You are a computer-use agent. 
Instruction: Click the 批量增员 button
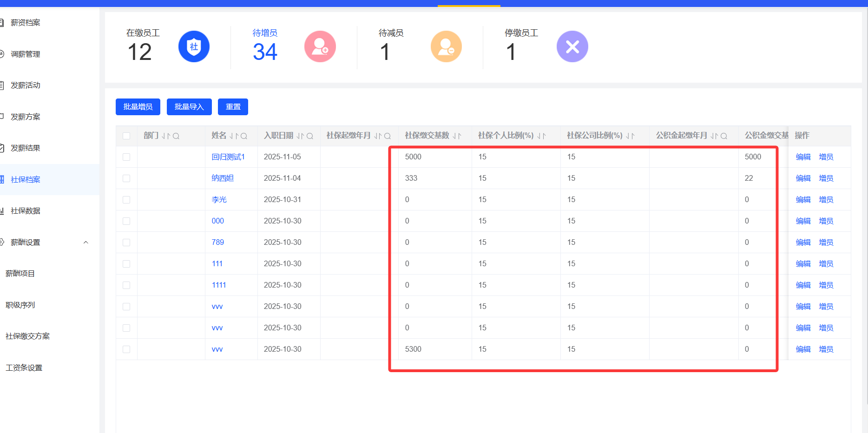pos(138,107)
